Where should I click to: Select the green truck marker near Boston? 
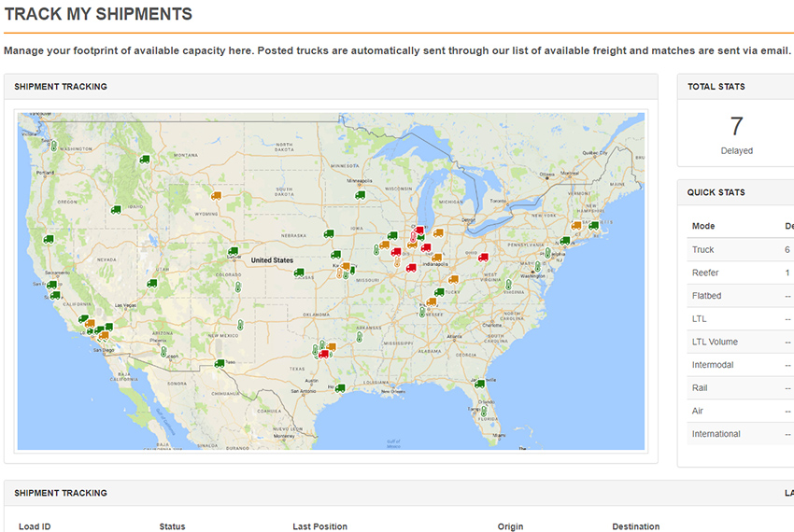[x=594, y=225]
